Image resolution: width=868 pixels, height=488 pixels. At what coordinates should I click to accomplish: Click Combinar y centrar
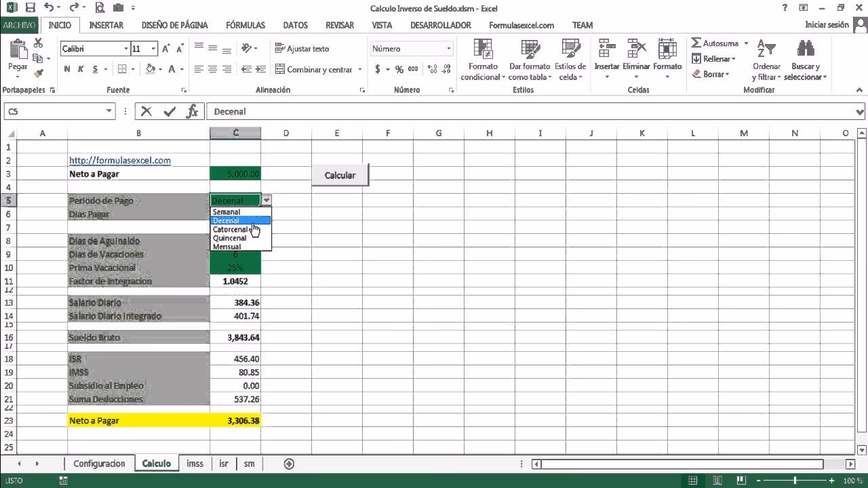coord(313,69)
